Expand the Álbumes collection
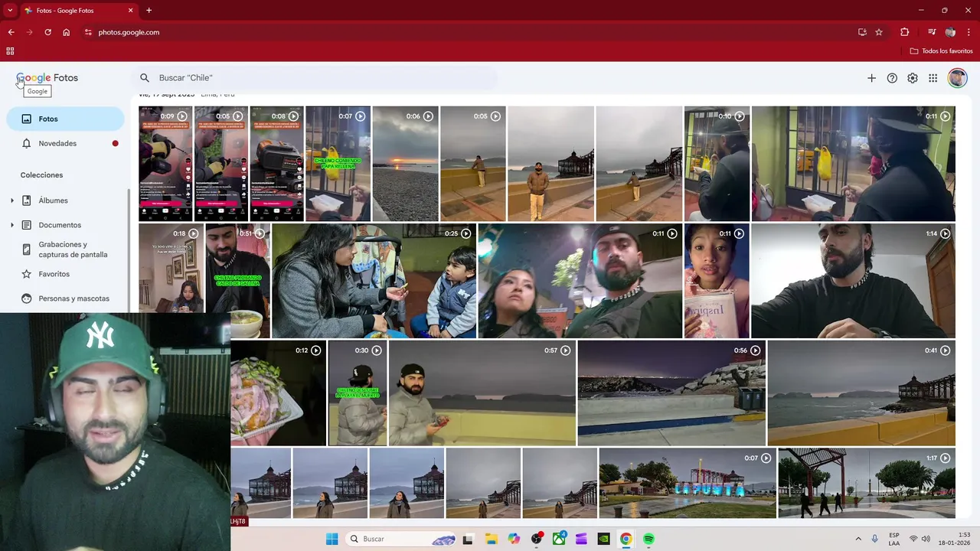The width and height of the screenshot is (980, 551). [11, 201]
